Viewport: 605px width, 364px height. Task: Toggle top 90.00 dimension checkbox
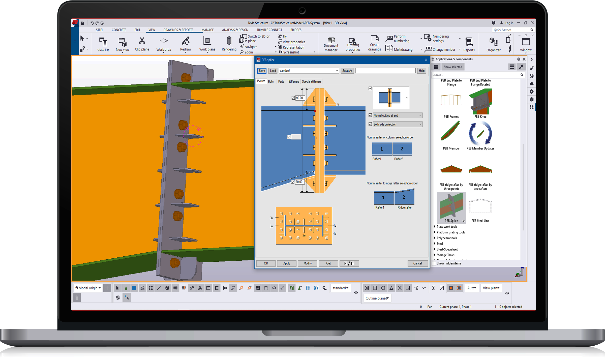pyautogui.click(x=293, y=98)
